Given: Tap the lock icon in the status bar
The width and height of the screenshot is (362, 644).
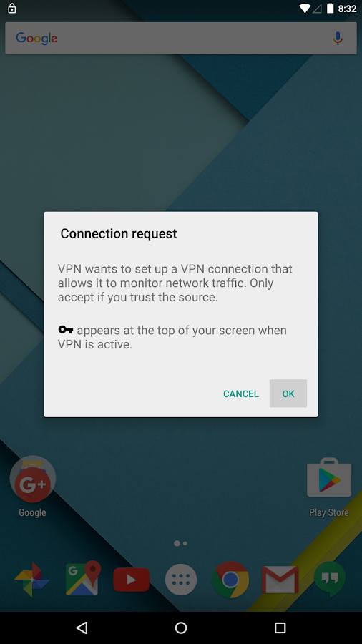Looking at the screenshot, I should click(x=12, y=8).
